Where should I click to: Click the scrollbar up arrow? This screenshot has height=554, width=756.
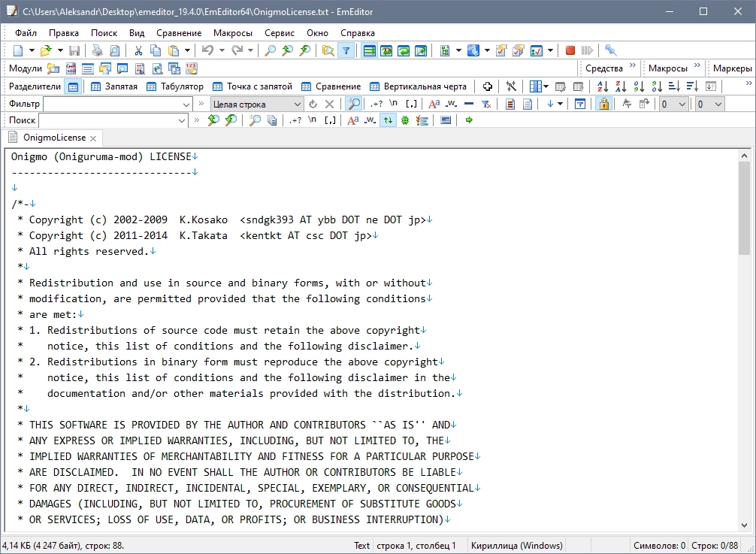(x=744, y=156)
